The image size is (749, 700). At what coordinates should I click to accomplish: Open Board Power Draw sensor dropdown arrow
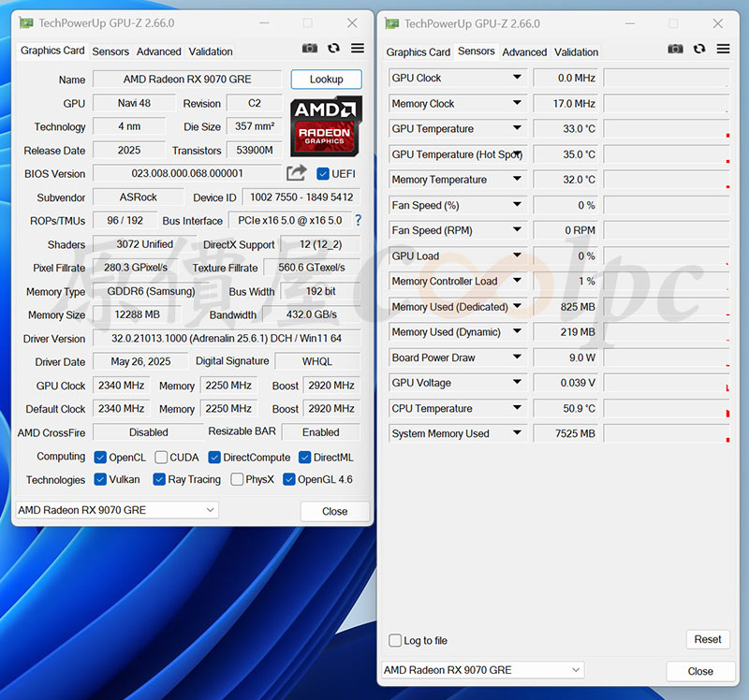(517, 357)
